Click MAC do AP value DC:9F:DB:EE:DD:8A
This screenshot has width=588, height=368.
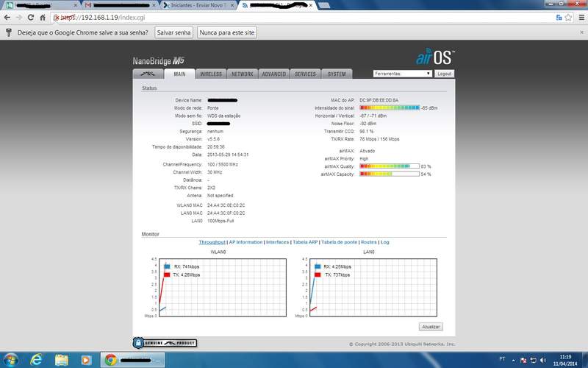point(379,100)
